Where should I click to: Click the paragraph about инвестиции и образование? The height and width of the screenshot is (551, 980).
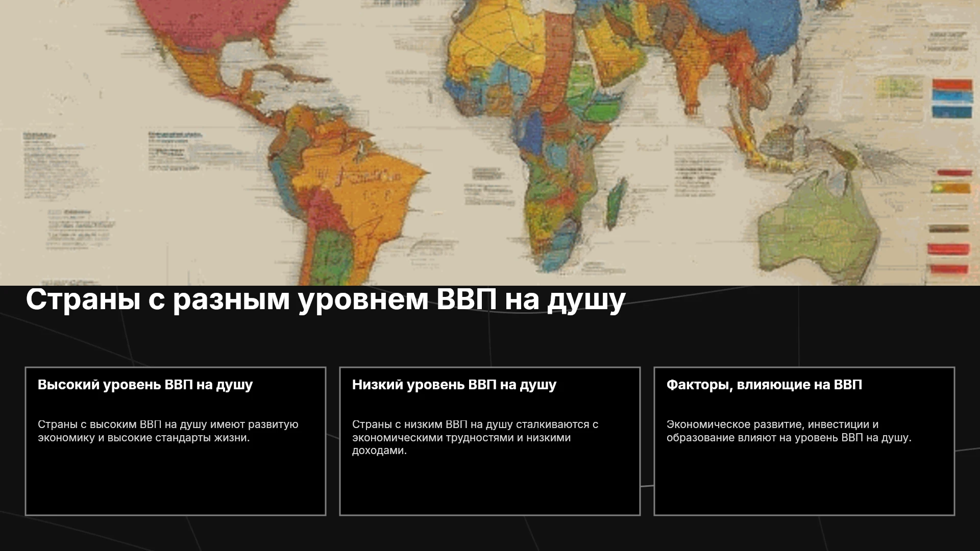click(789, 431)
